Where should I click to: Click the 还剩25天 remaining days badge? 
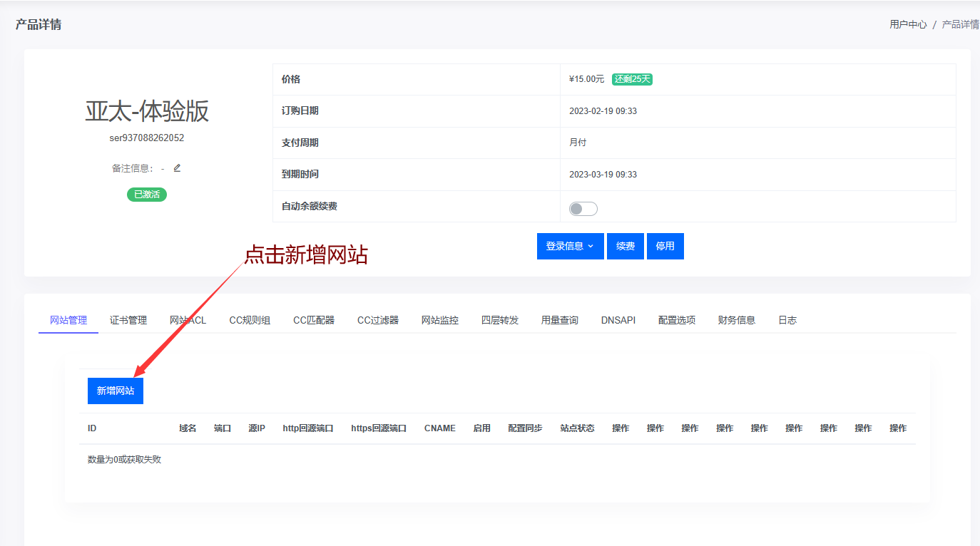[x=632, y=79]
